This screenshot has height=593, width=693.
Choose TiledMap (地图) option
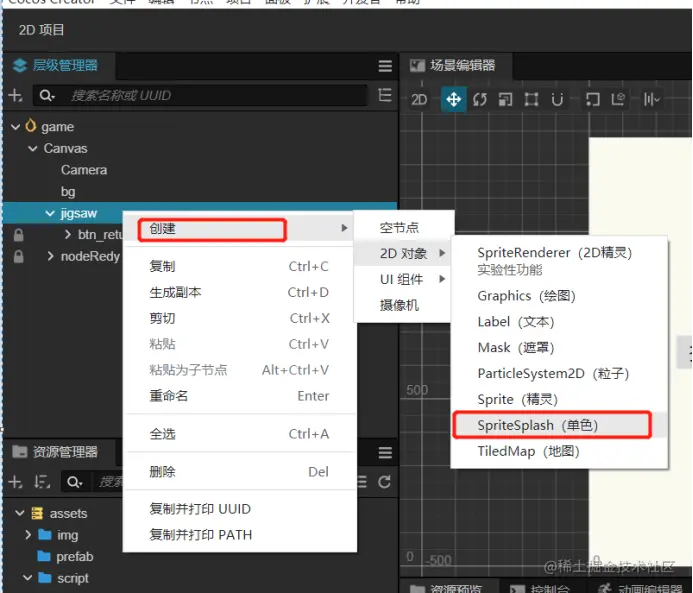click(x=559, y=451)
